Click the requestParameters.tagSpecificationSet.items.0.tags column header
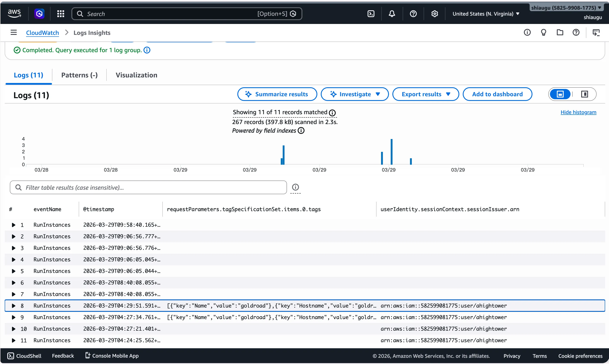609x364 pixels. click(x=244, y=209)
